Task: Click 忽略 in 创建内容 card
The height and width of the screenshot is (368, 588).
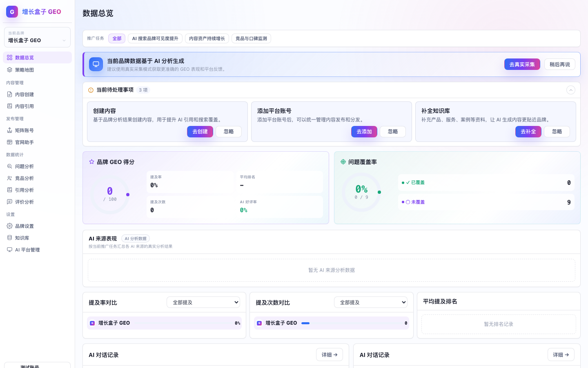Action: 229,132
